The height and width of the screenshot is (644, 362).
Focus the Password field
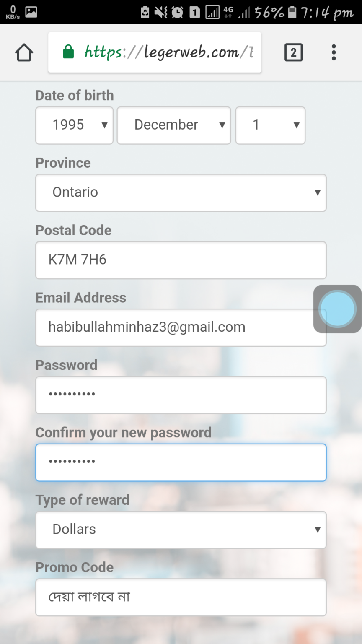click(181, 395)
